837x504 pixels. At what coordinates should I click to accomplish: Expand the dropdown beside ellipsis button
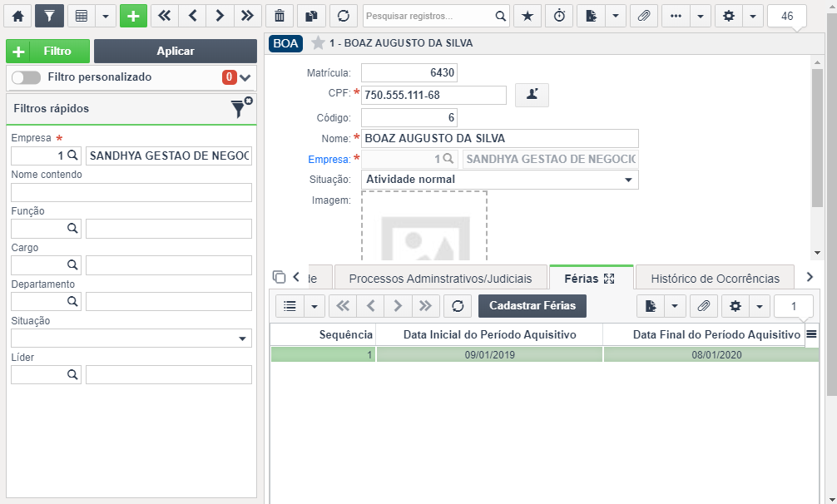click(x=701, y=16)
